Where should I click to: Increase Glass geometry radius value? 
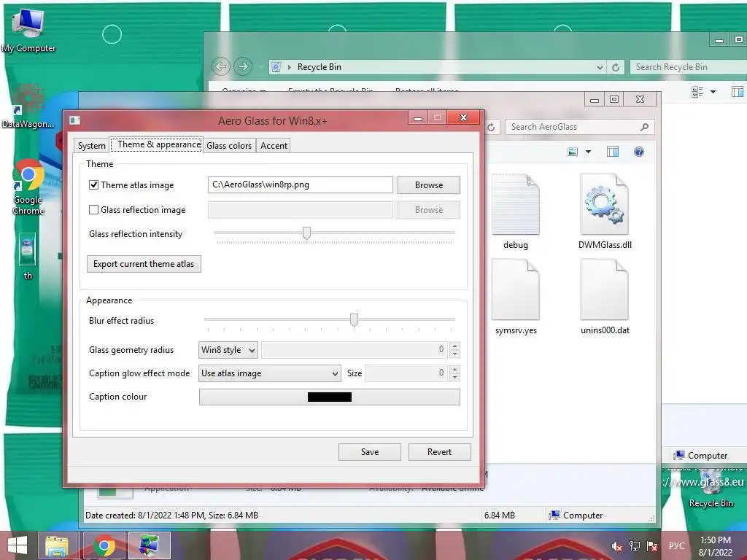455,346
